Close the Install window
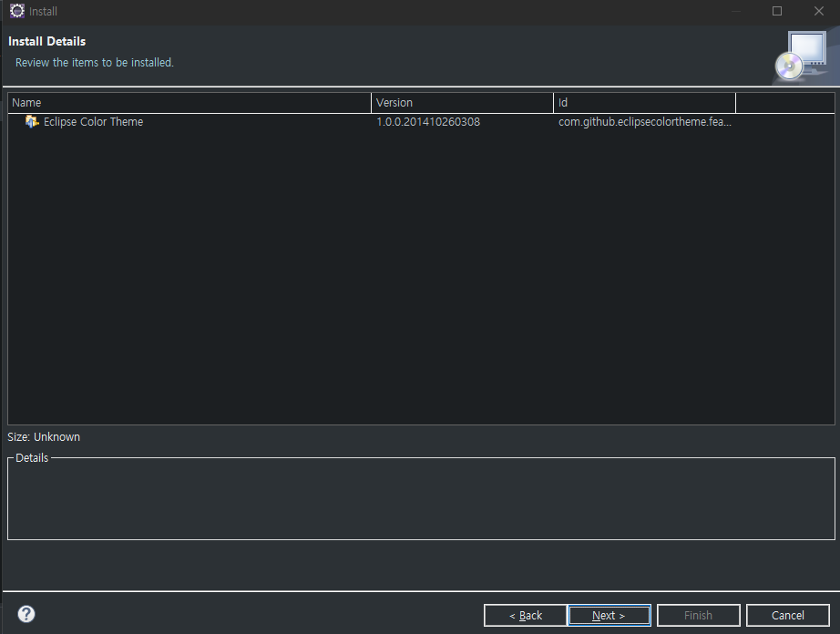 click(818, 11)
